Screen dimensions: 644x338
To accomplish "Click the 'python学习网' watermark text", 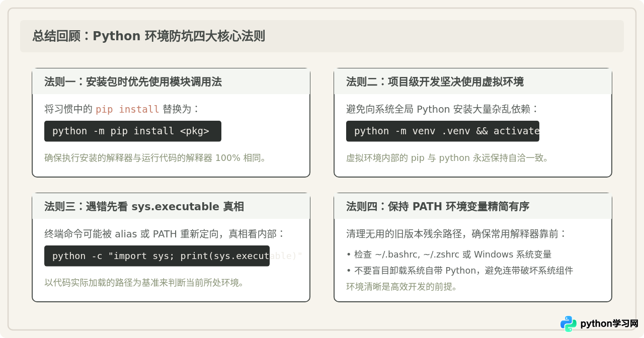I will click(609, 324).
